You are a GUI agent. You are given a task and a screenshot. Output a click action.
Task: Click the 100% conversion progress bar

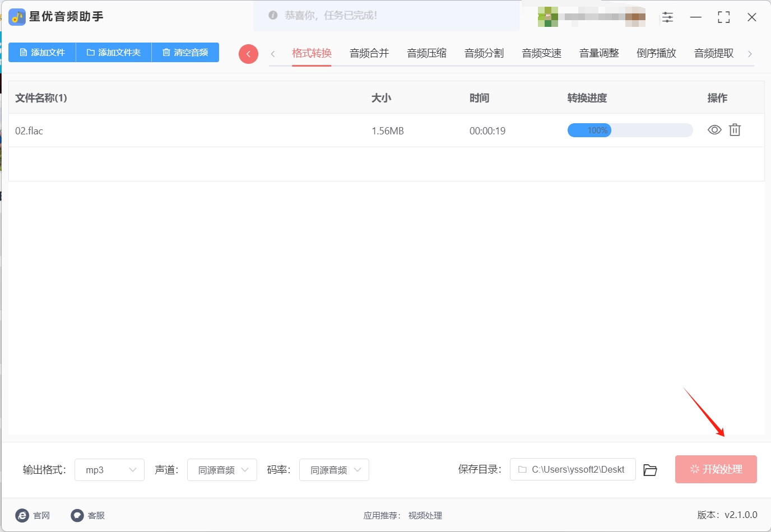630,130
